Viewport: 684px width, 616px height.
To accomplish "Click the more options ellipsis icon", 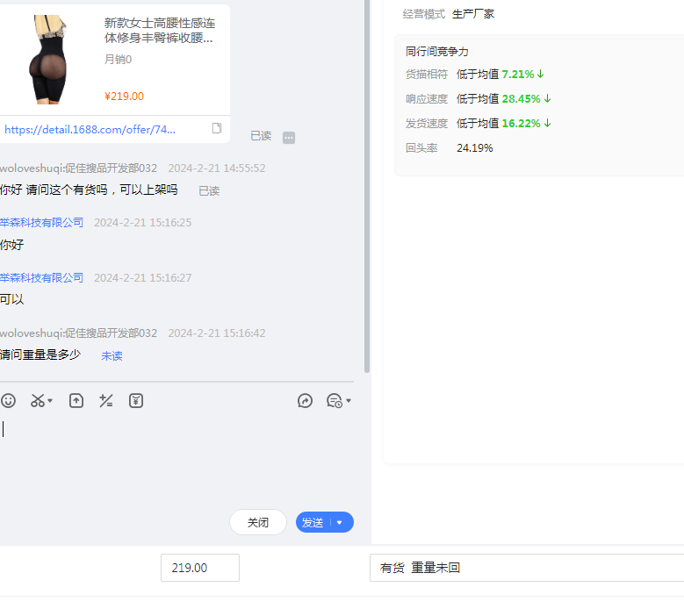I will (289, 138).
